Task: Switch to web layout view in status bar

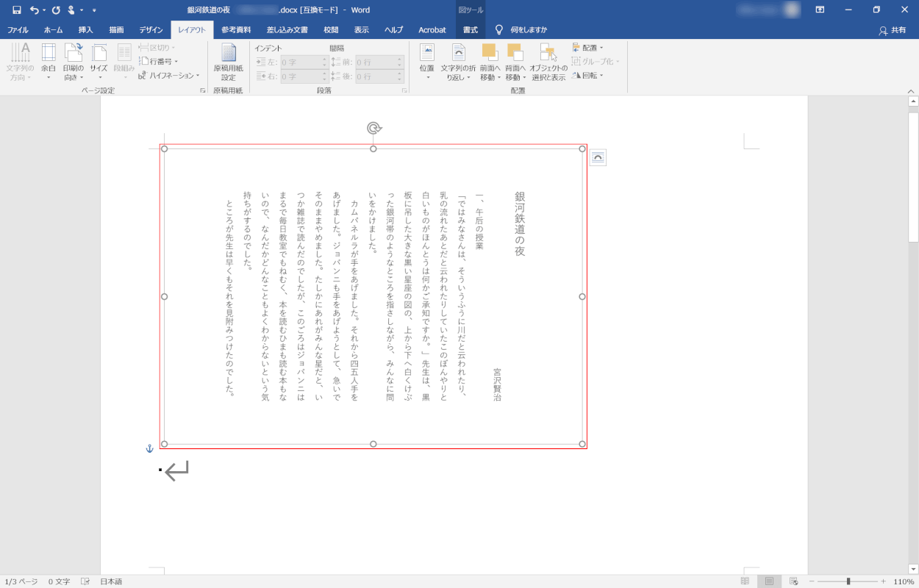Action: tap(793, 581)
